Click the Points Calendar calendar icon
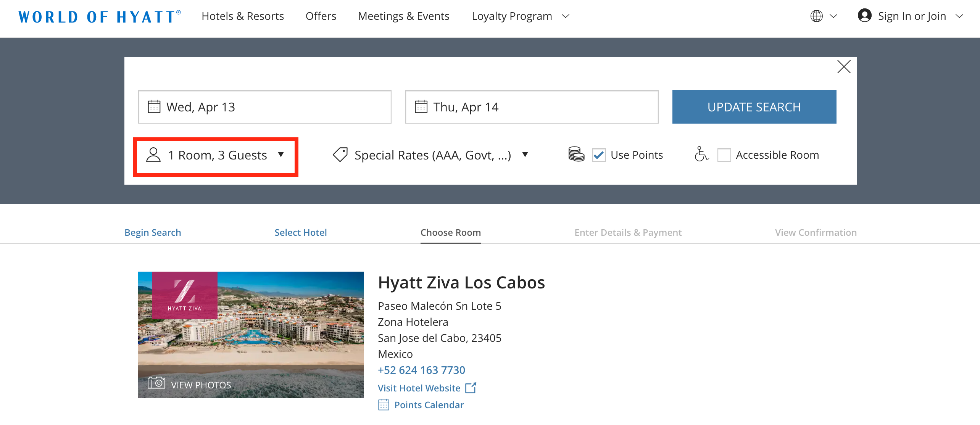The width and height of the screenshot is (980, 425). click(384, 405)
